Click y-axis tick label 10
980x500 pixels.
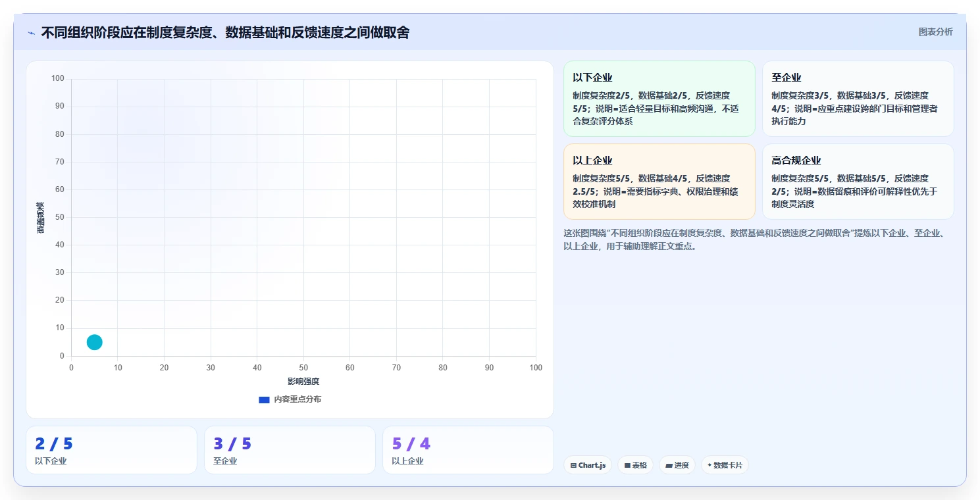coord(60,328)
